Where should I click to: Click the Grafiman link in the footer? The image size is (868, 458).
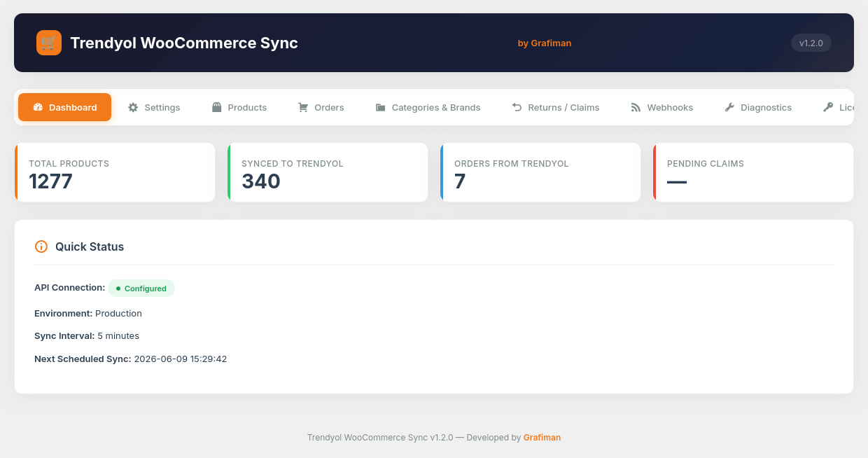542,438
